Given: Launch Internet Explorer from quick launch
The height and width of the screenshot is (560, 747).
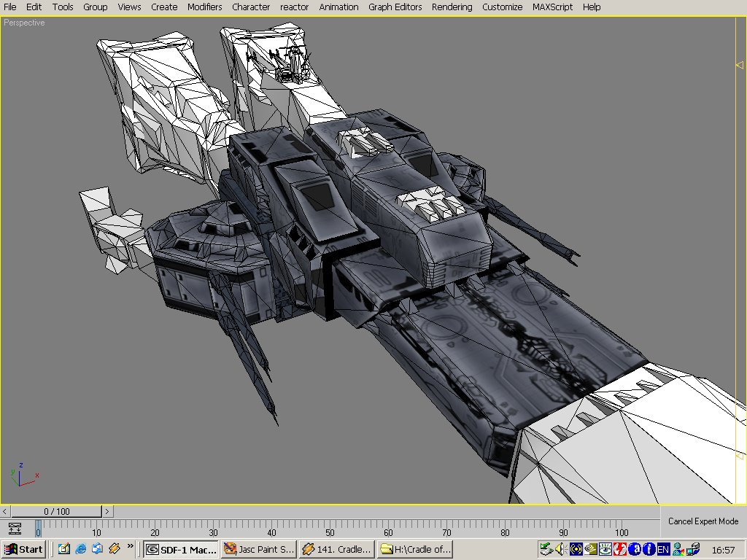Looking at the screenshot, I should tap(81, 548).
